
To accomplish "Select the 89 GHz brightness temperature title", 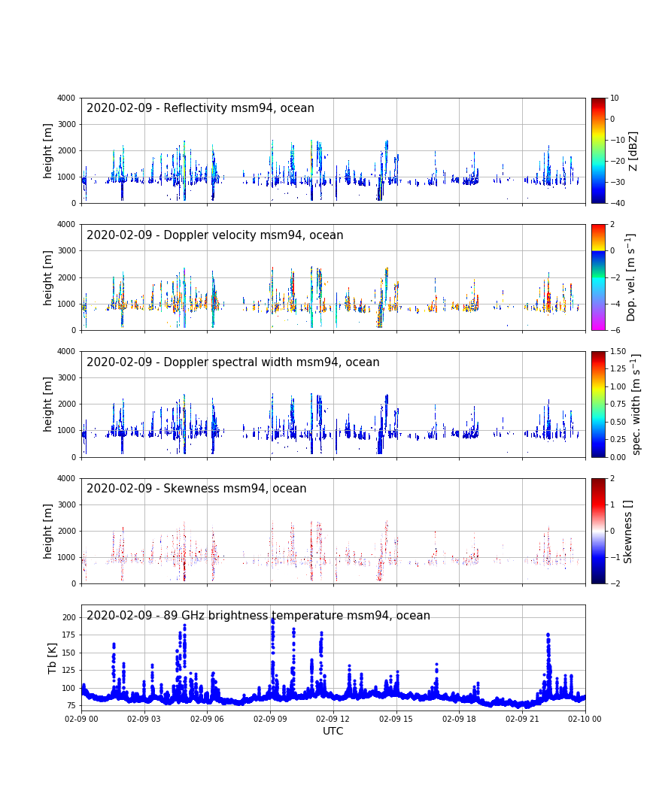I will pos(258,616).
